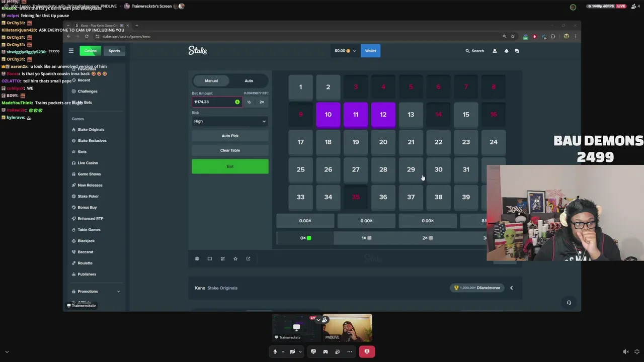Go back in the browser
Screen dimensions: 644x362
[68, 36]
